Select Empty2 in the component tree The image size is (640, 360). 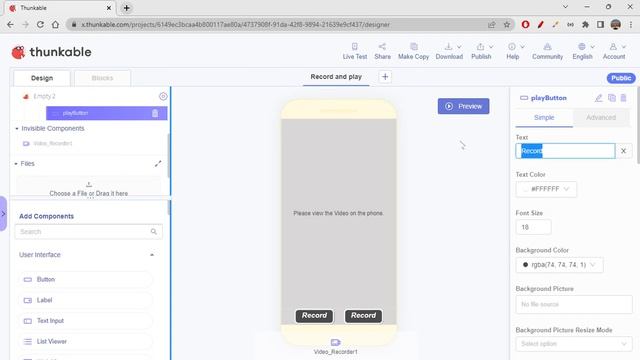pyautogui.click(x=44, y=96)
